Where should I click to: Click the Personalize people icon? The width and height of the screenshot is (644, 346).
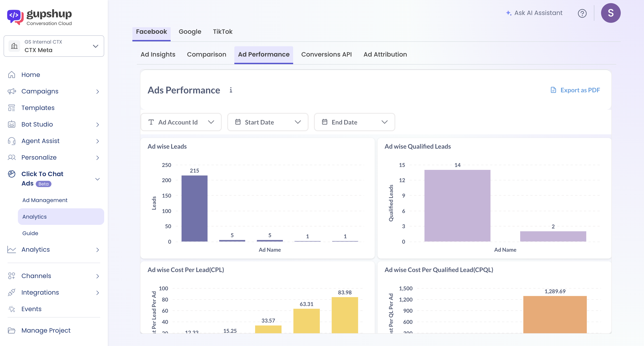pos(11,157)
